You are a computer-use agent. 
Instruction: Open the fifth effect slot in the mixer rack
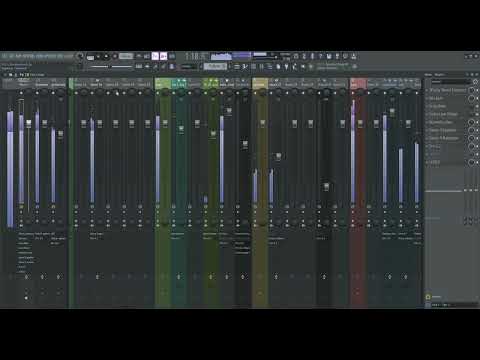(447, 122)
